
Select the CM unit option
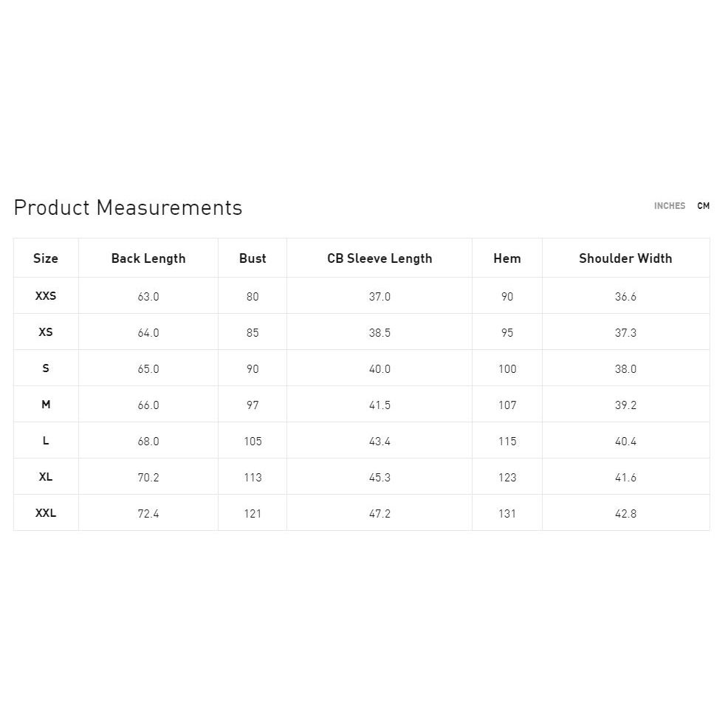[x=703, y=206]
